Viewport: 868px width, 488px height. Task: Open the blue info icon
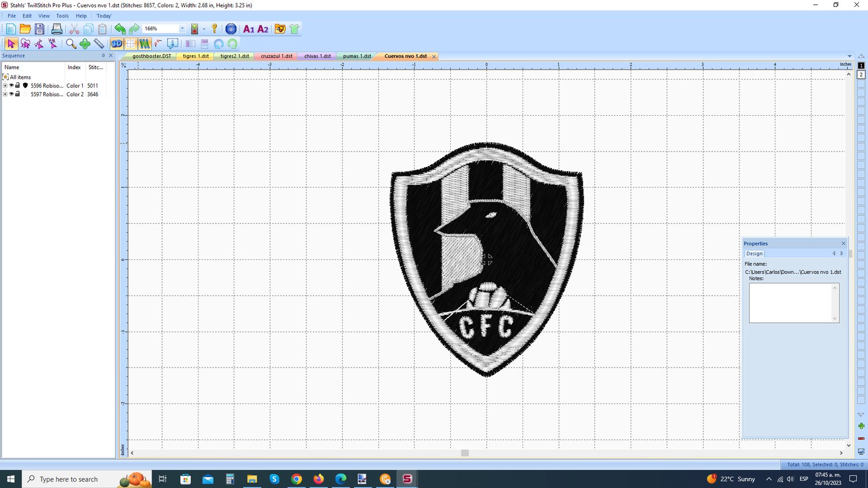231,29
